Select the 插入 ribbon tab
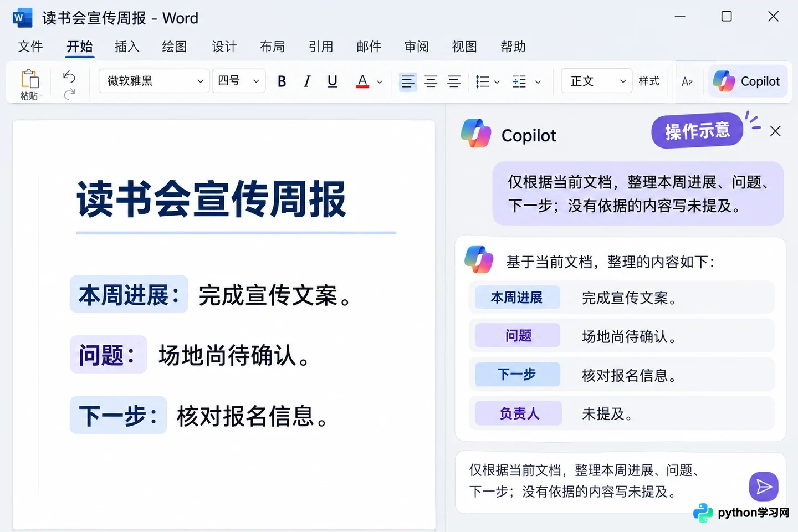Viewport: 798px width, 532px height. [x=127, y=47]
